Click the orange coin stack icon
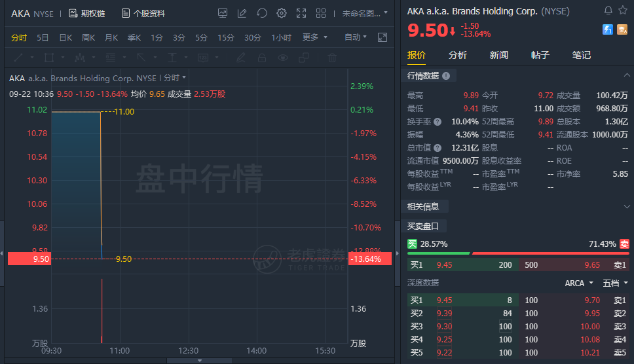634x364 pixels. (622, 29)
